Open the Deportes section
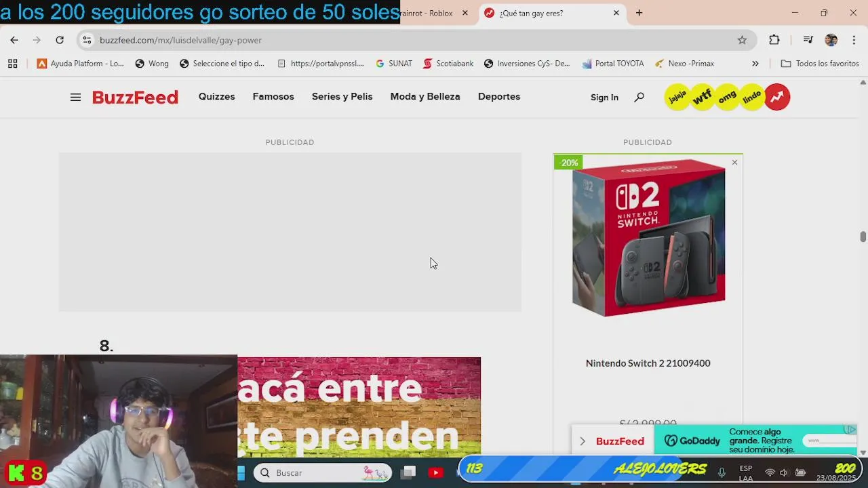The height and width of the screenshot is (488, 868). pos(499,96)
